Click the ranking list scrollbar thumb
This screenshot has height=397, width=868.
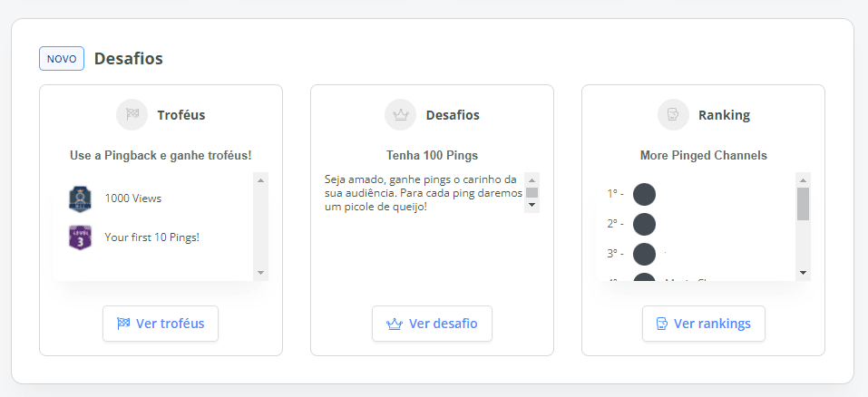(803, 204)
